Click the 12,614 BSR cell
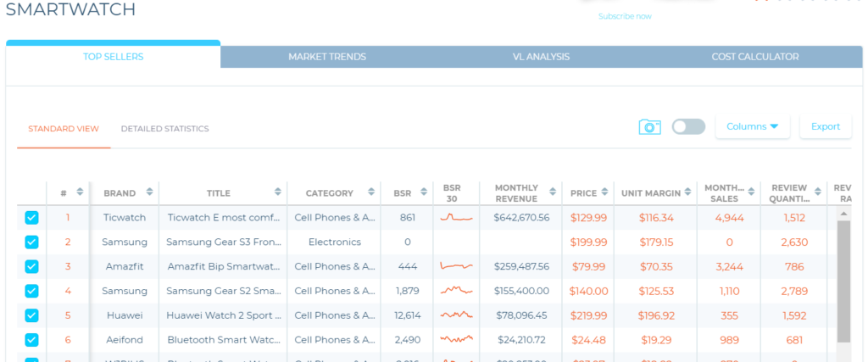Screen dimensions: 868x362 [x=408, y=315]
